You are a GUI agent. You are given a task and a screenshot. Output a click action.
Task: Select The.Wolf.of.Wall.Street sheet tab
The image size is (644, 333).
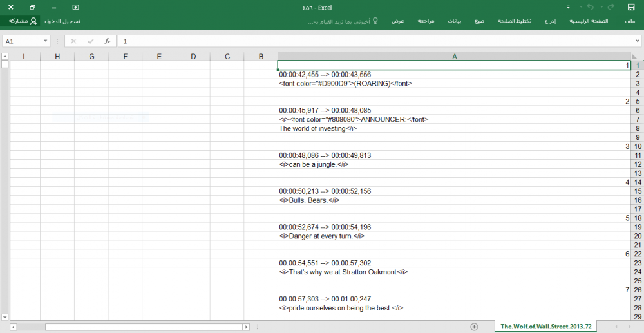click(546, 327)
